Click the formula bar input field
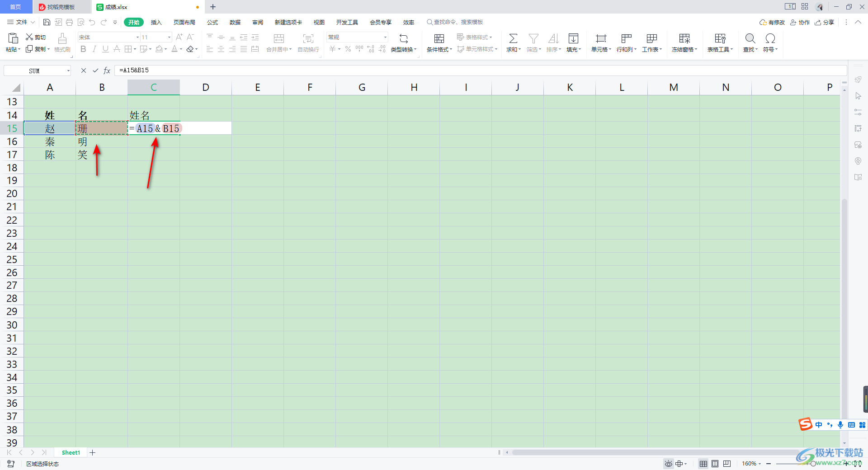Image resolution: width=868 pixels, height=470 pixels. [481, 70]
